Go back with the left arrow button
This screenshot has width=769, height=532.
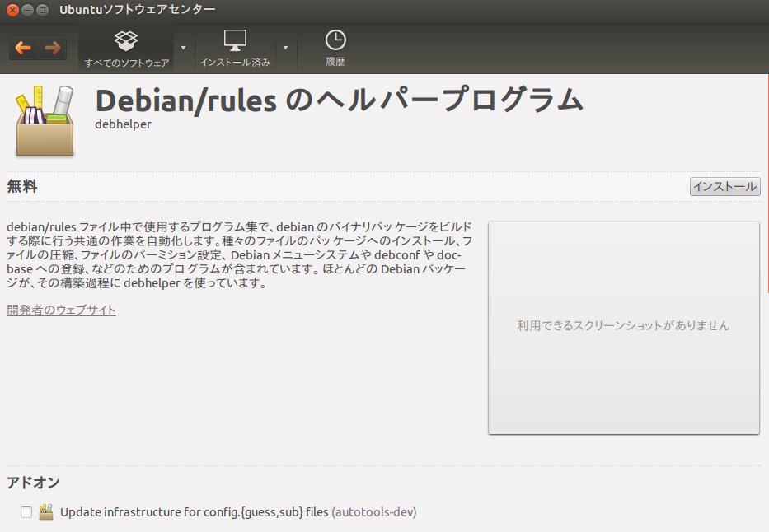click(x=23, y=48)
